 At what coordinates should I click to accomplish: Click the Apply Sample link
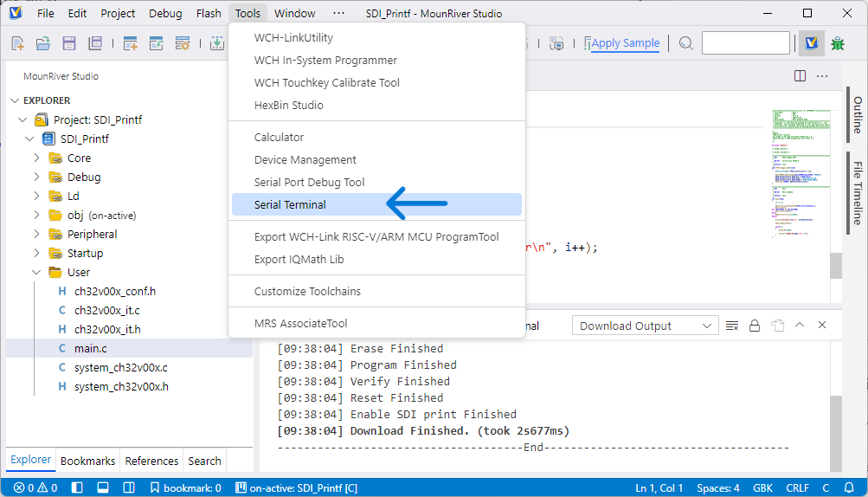pos(625,43)
